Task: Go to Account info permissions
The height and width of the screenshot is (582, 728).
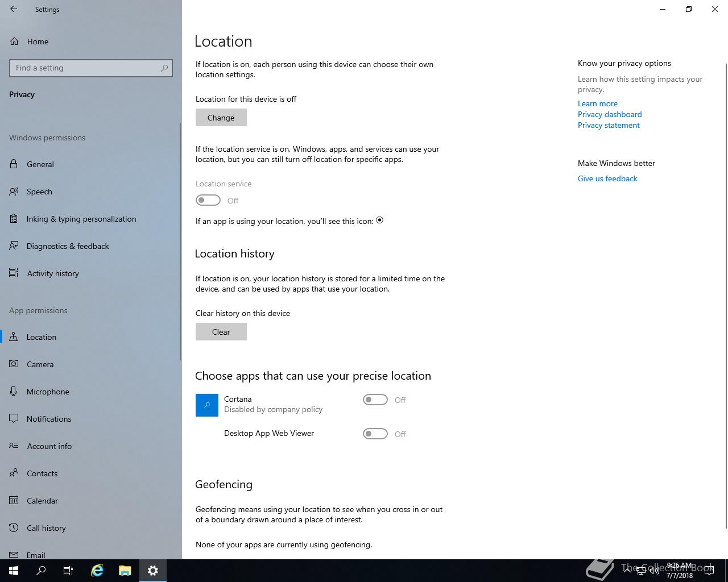Action: point(91,446)
